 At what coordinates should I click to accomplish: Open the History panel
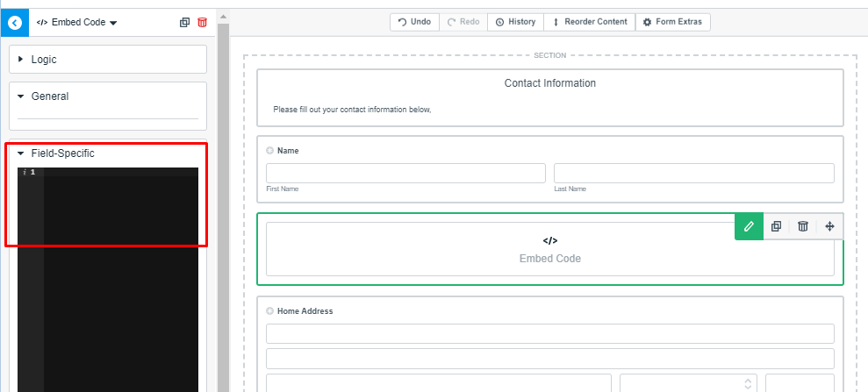pos(515,22)
